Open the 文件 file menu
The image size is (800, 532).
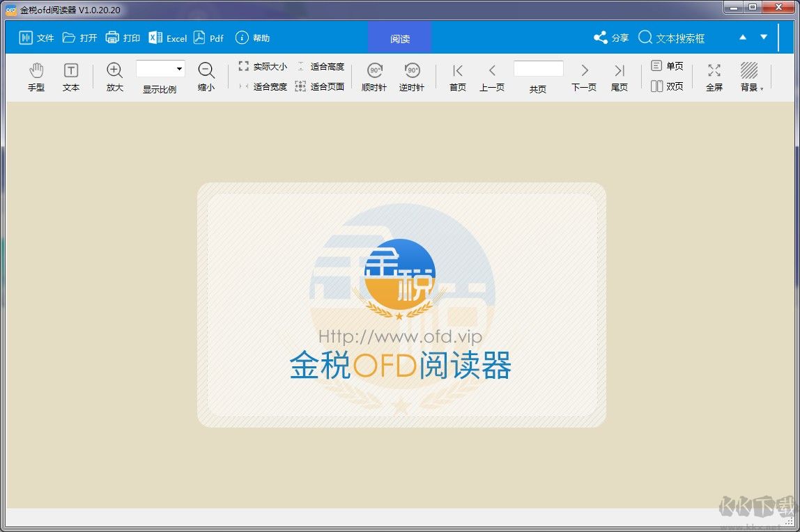(36, 38)
